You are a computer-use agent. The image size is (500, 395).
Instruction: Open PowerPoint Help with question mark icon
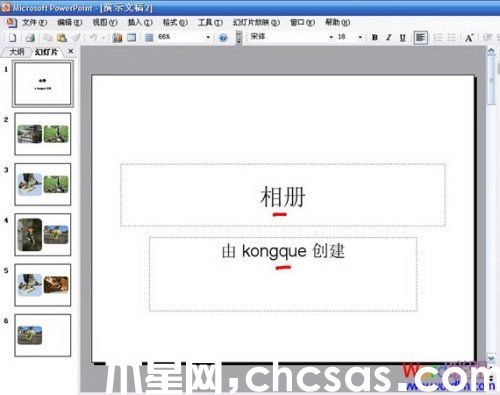coord(223,38)
